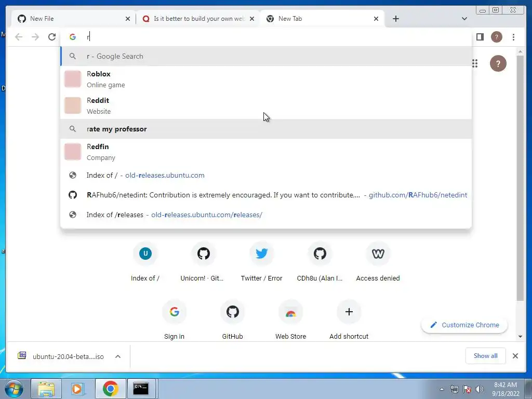Open the 'Unicorn! · Git...' shortcut tile
This screenshot has height=399, width=532.
point(204,262)
